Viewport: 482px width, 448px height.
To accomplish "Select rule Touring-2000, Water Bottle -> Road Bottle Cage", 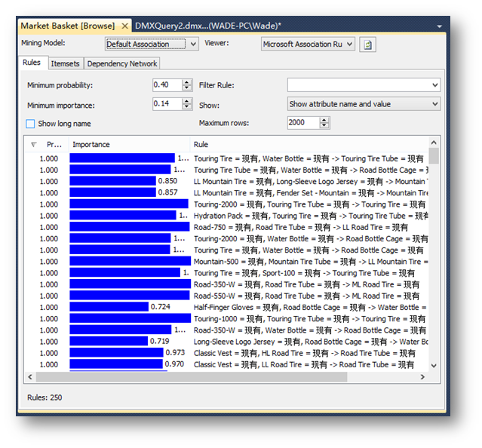I will click(228, 239).
